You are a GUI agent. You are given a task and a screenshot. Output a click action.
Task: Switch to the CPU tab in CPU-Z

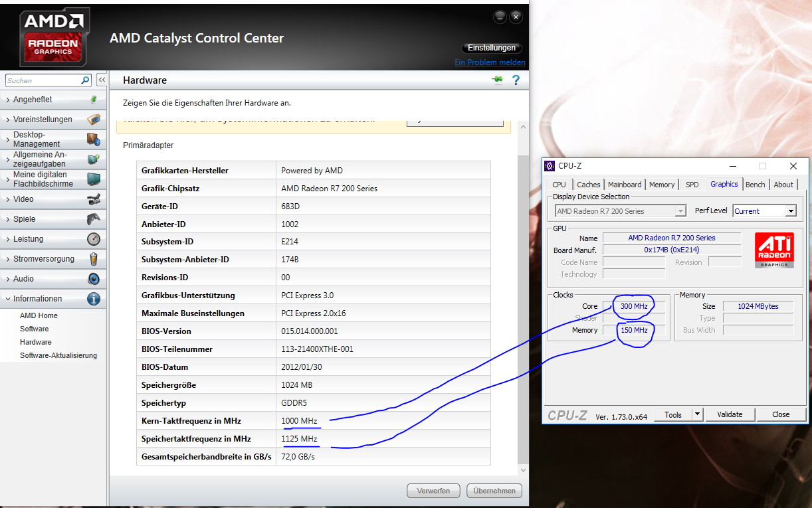[x=559, y=185]
